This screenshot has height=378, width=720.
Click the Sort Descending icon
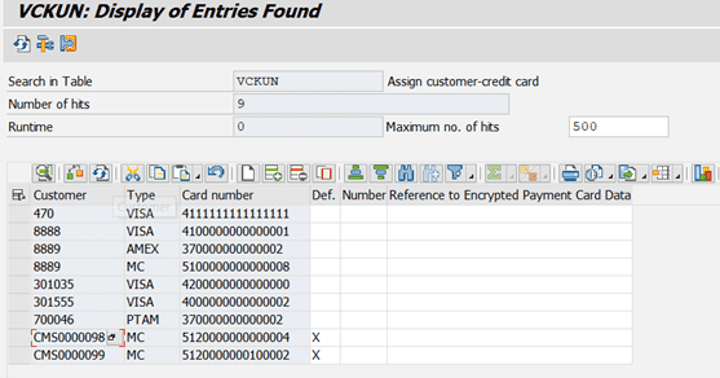click(381, 173)
